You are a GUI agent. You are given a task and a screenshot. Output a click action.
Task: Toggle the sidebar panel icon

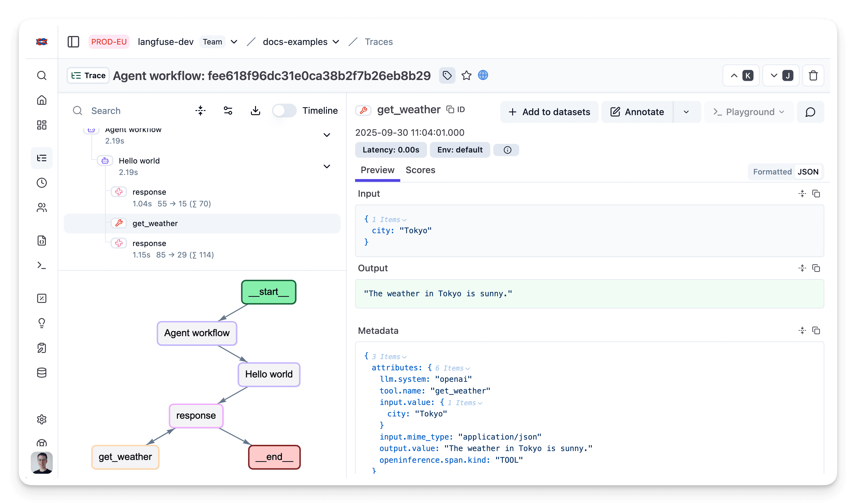[73, 42]
